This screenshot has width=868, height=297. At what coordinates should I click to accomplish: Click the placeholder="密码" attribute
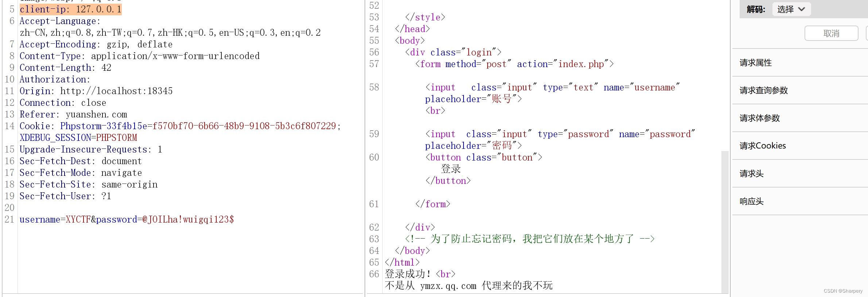point(473,146)
